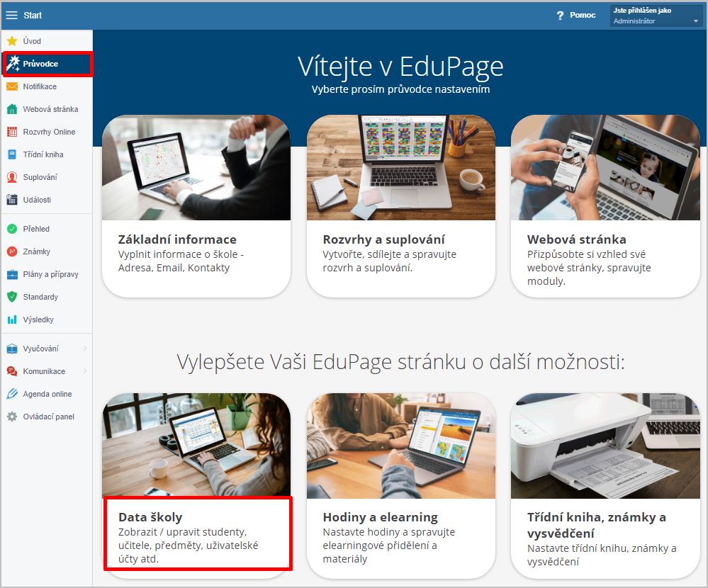This screenshot has width=708, height=588.
Task: Click the printer photo thumbnail
Action: [605, 446]
